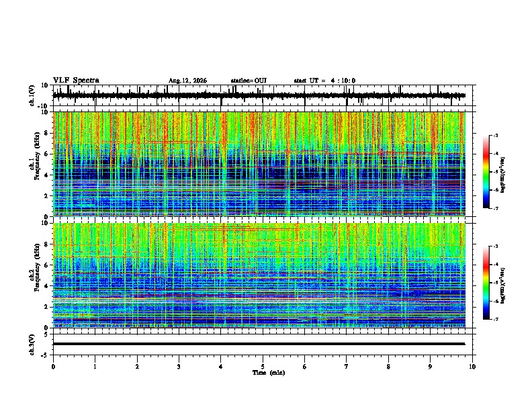The image size is (532, 411).
Task: Select the "start UT = 4 : 10: 0" header
Action: click(x=324, y=81)
